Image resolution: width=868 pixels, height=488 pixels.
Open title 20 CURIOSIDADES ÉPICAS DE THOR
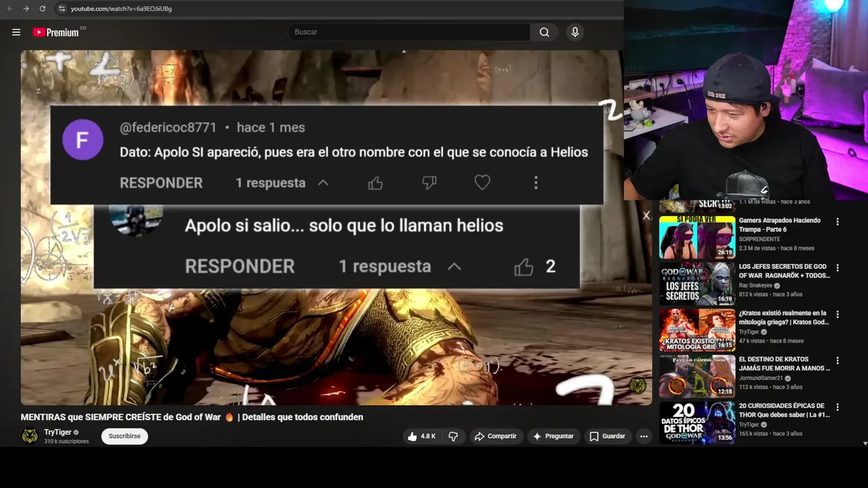coord(784,410)
